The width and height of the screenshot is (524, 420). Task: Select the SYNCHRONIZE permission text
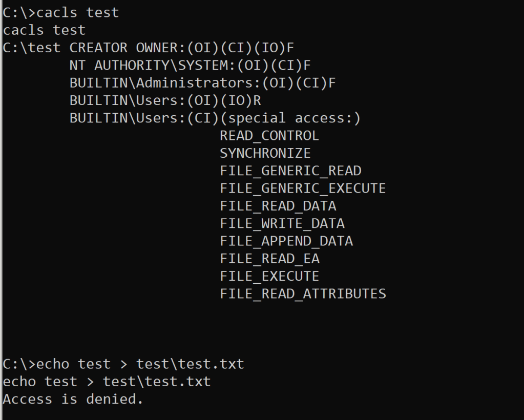pos(265,153)
